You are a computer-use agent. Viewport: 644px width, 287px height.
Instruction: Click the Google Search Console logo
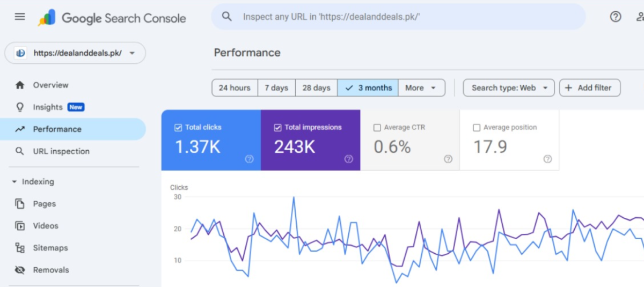click(x=112, y=18)
